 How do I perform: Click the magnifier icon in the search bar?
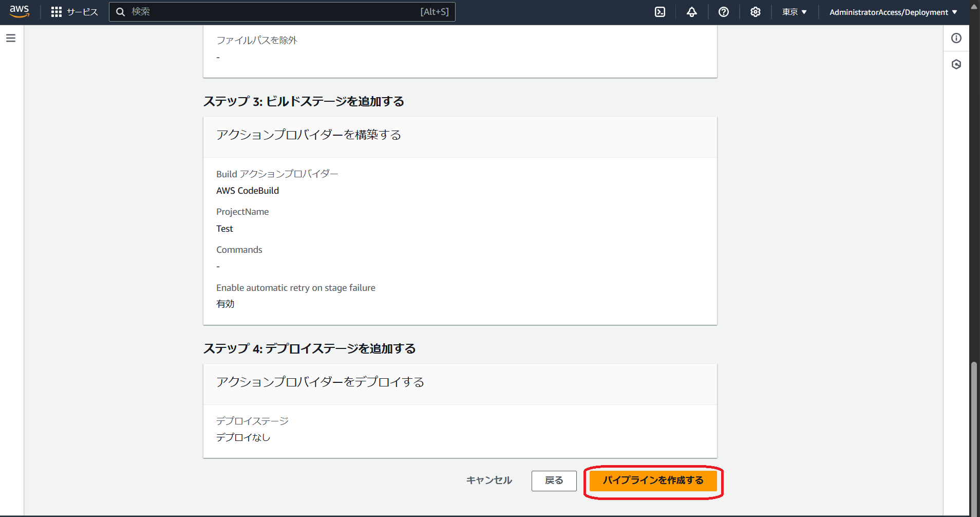(x=121, y=11)
